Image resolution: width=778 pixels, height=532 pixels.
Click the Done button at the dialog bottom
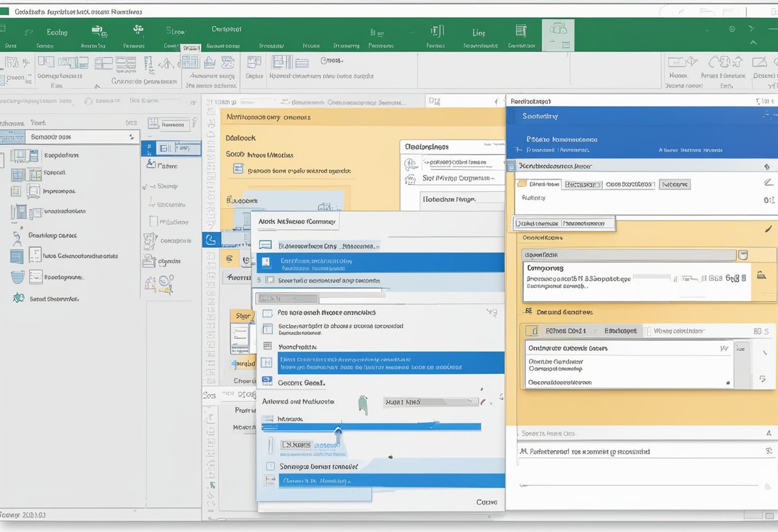click(x=487, y=503)
